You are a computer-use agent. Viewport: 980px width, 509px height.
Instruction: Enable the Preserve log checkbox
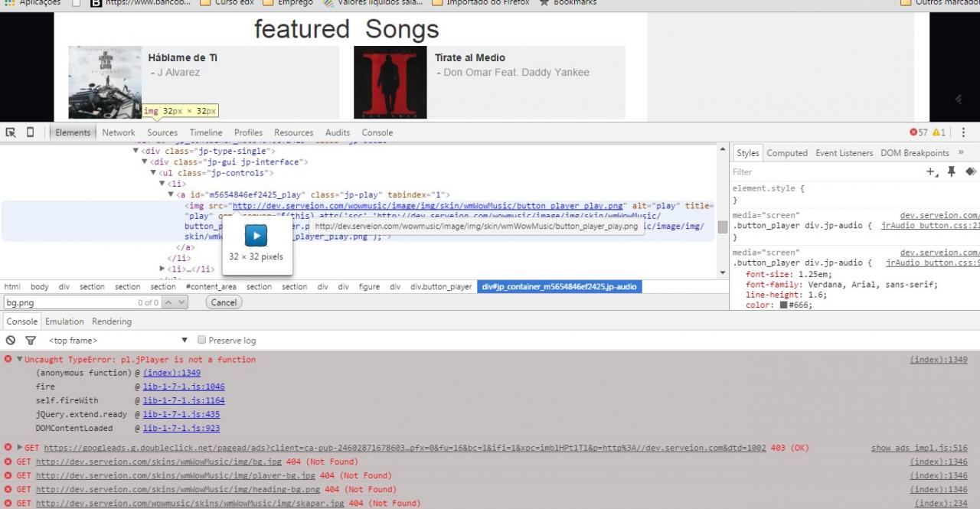tap(202, 340)
